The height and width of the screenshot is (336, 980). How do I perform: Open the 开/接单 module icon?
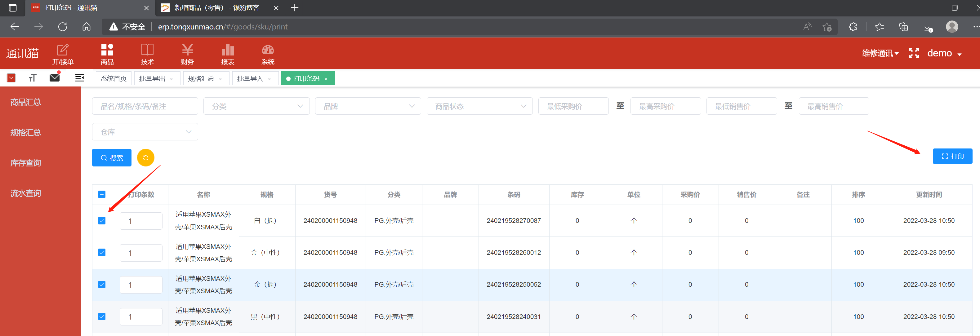(x=63, y=54)
